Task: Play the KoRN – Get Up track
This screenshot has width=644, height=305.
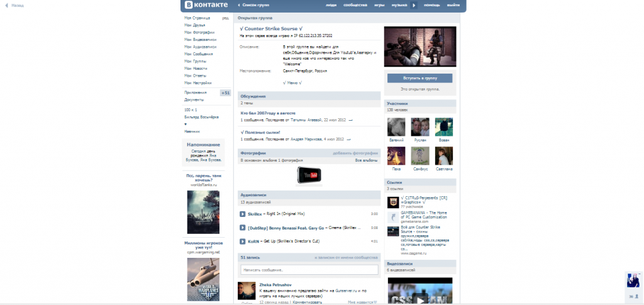Action: 243,241
